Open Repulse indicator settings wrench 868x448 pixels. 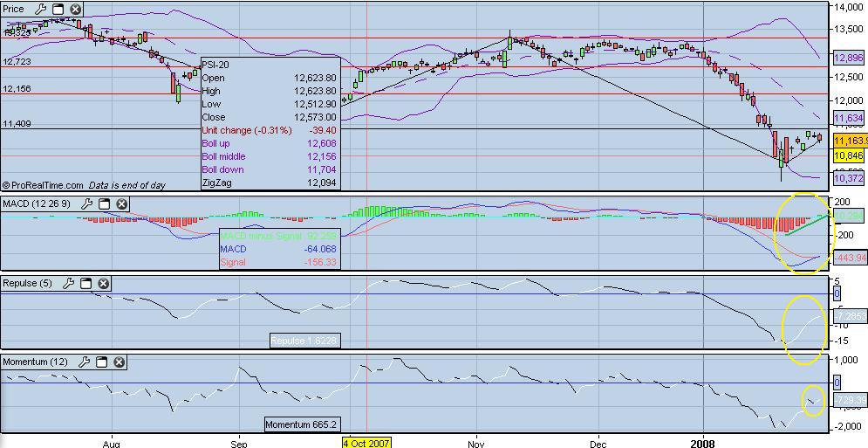pos(68,283)
